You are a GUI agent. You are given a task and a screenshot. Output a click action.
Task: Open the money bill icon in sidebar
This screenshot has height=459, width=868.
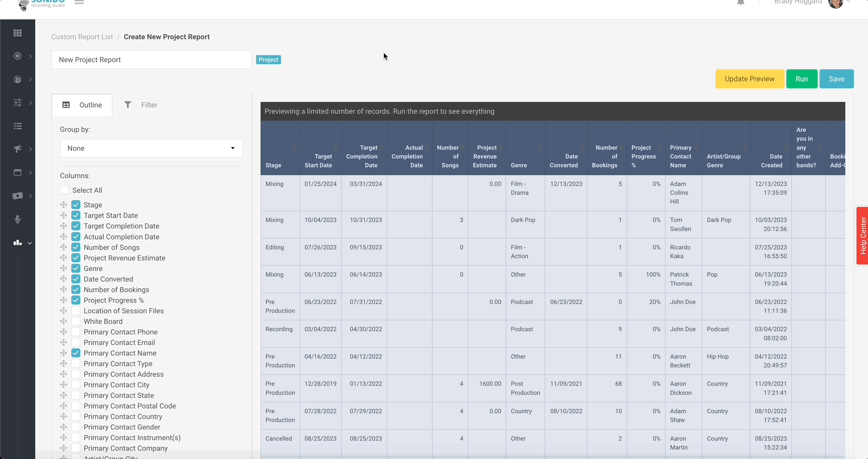[x=18, y=196]
